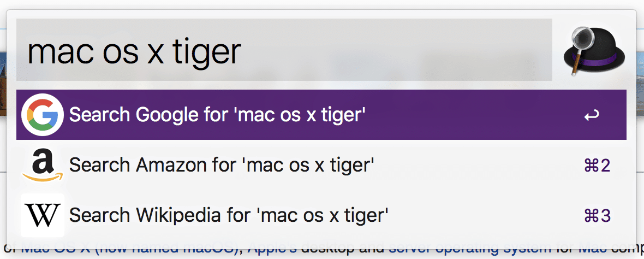Select the 'Search Amazon for mac os x tiger' result

click(321, 165)
